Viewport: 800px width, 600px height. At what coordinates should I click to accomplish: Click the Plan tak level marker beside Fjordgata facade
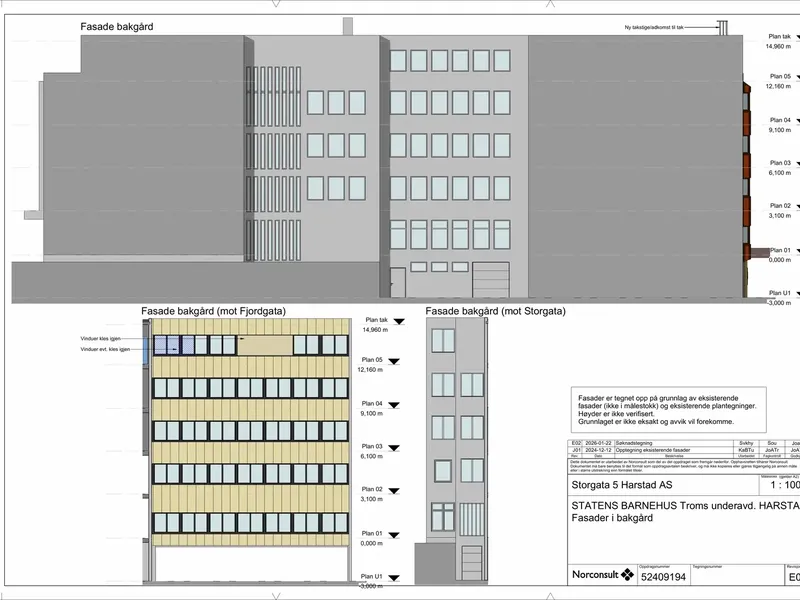(398, 321)
